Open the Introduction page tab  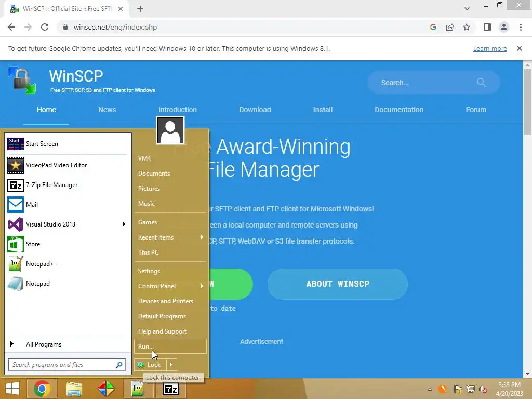(x=178, y=110)
